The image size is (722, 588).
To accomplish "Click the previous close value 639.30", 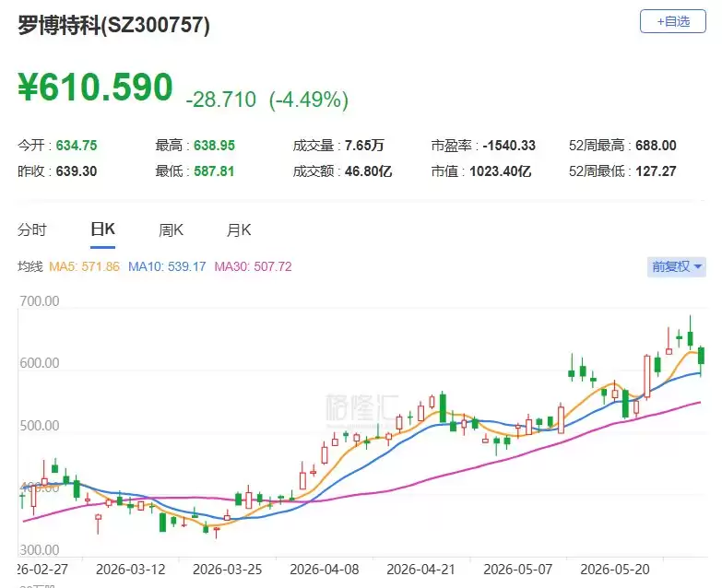I will point(77,171).
